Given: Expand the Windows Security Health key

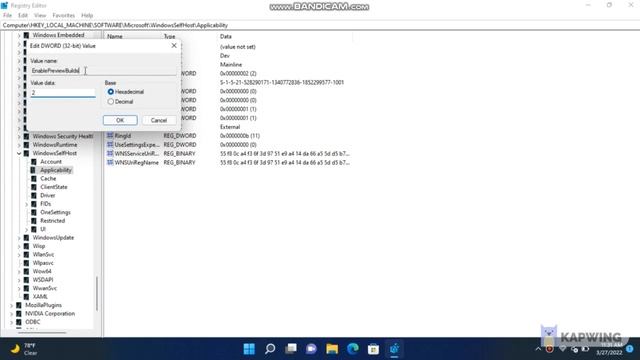Looking at the screenshot, I should tap(19, 136).
